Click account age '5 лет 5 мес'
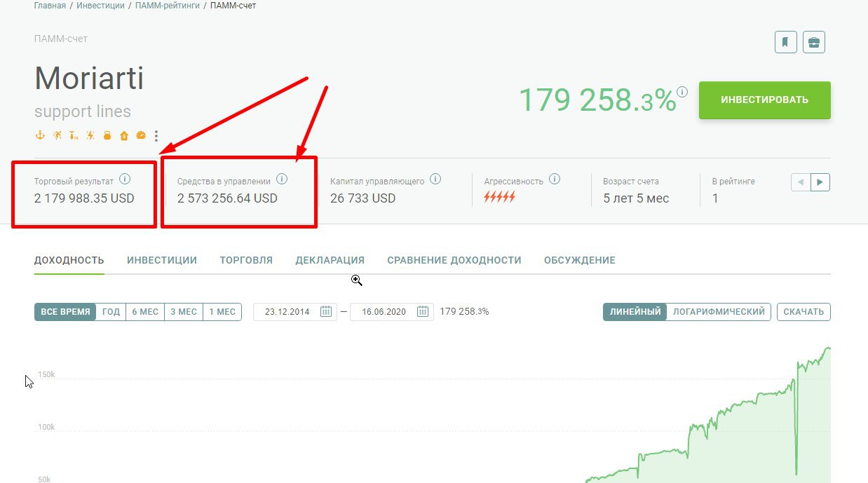Image resolution: width=868 pixels, height=483 pixels. tap(636, 198)
